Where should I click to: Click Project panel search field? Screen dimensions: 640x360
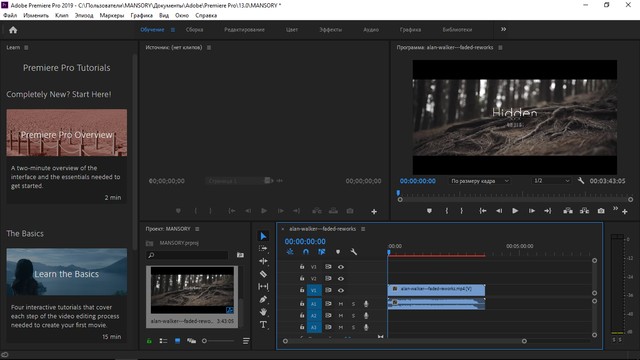click(x=187, y=255)
